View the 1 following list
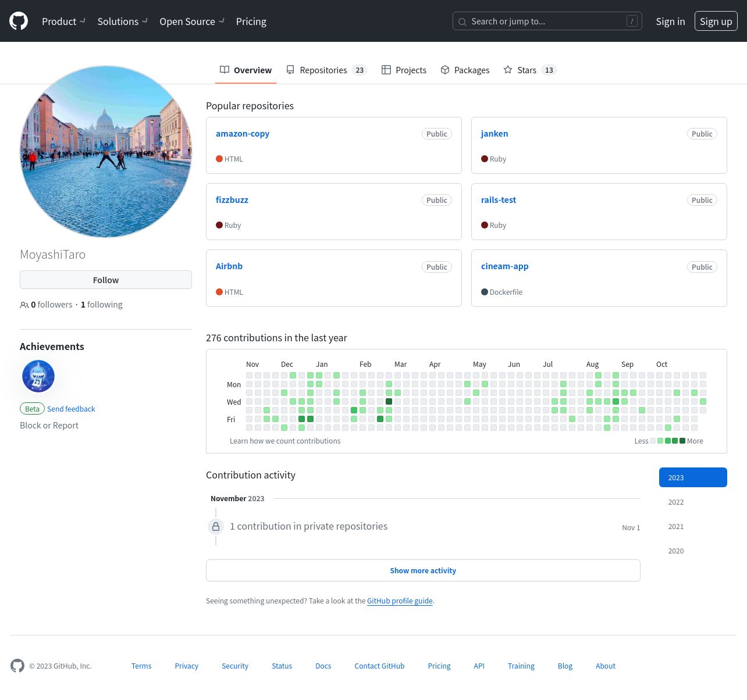Image resolution: width=747 pixels, height=700 pixels. click(x=102, y=305)
